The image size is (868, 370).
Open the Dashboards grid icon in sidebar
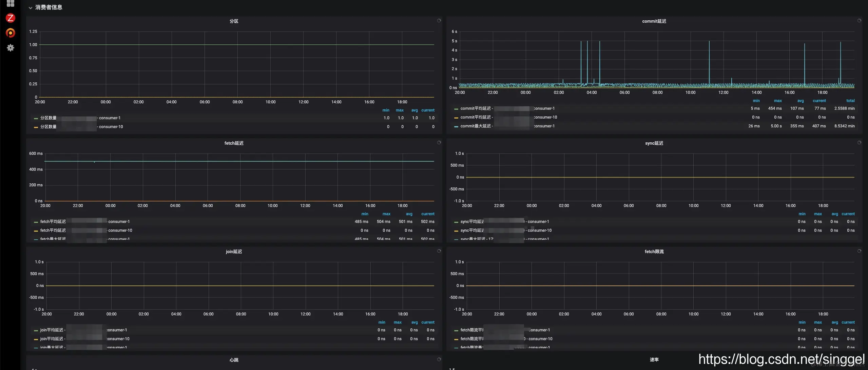pyautogui.click(x=11, y=3)
